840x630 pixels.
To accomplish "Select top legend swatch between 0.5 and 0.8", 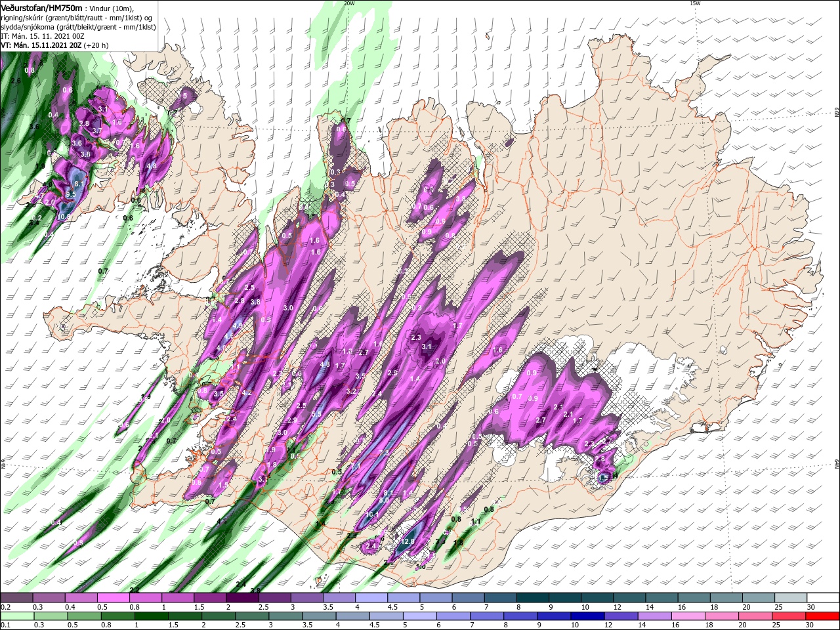I will click(x=113, y=598).
